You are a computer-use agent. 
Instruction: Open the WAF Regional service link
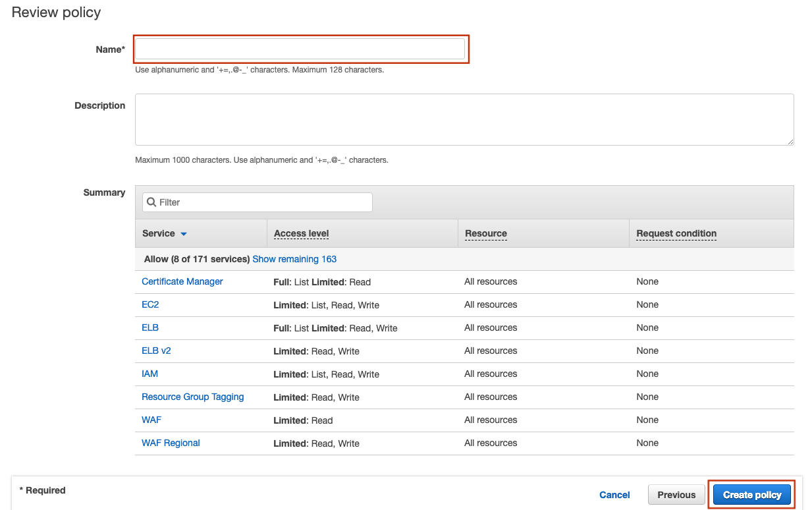[x=171, y=443]
